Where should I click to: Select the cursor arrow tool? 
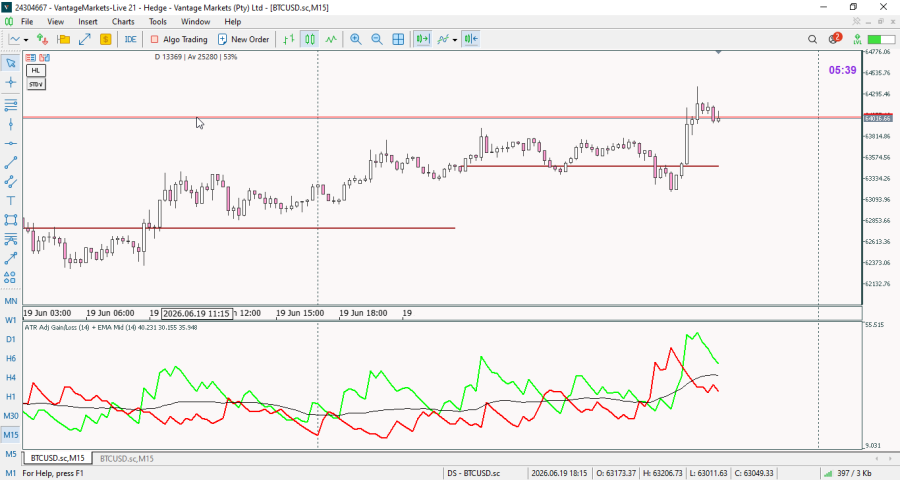point(11,63)
